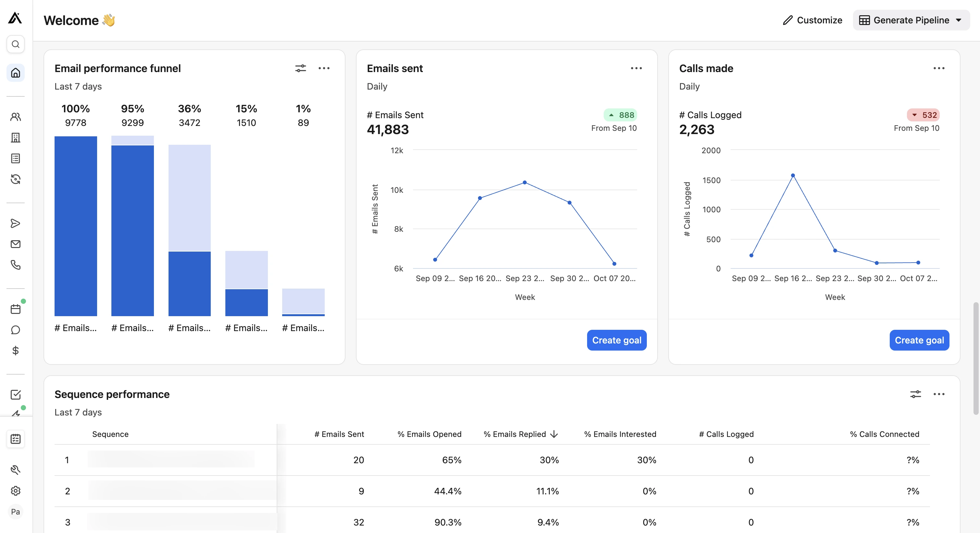The image size is (980, 533).
Task: Open Sequences paper-plane icon in sidebar
Action: tap(16, 223)
